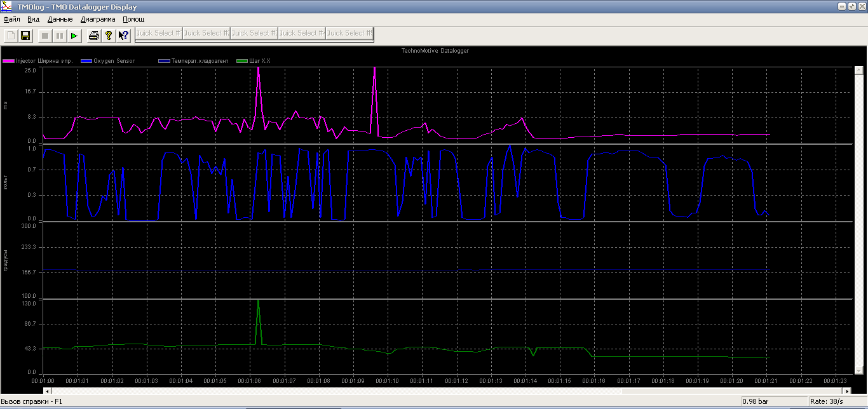Image resolution: width=868 pixels, height=409 pixels.
Task: Open the Вид menu
Action: pyautogui.click(x=34, y=19)
